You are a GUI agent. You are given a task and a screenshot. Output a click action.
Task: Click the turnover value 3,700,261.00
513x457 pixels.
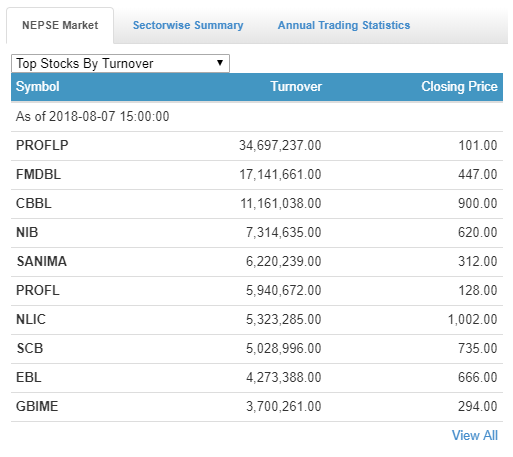tap(284, 406)
